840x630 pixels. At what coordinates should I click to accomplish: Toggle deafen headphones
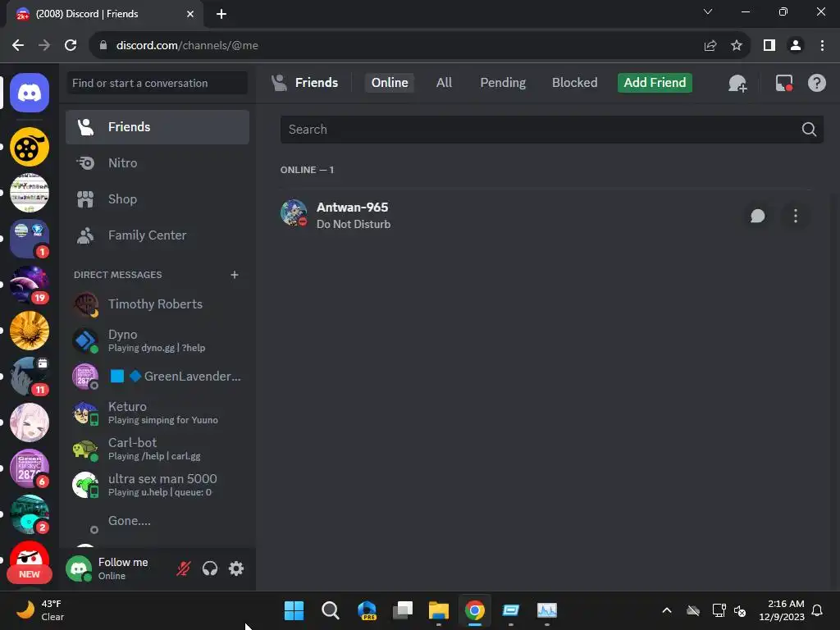click(210, 568)
